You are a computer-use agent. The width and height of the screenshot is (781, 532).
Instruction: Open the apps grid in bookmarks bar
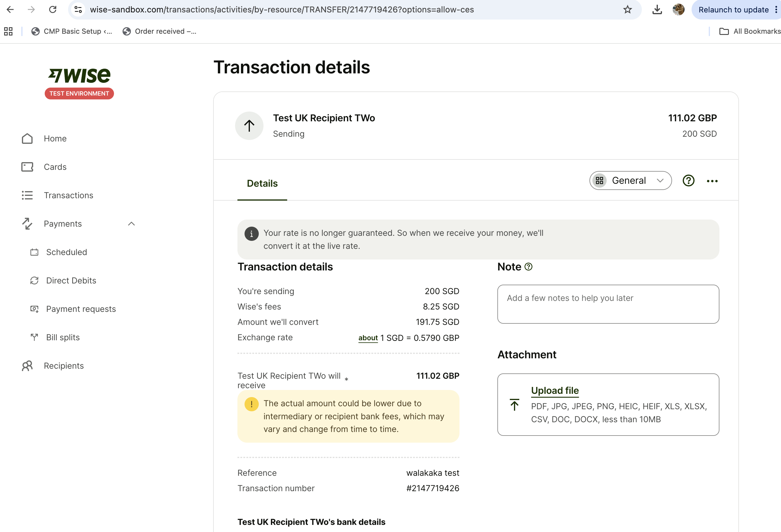pyautogui.click(x=8, y=31)
